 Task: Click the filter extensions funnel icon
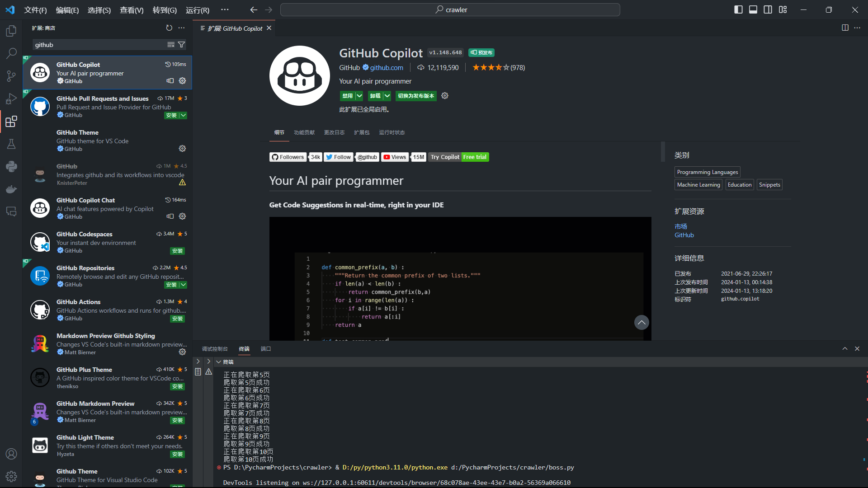(x=181, y=45)
